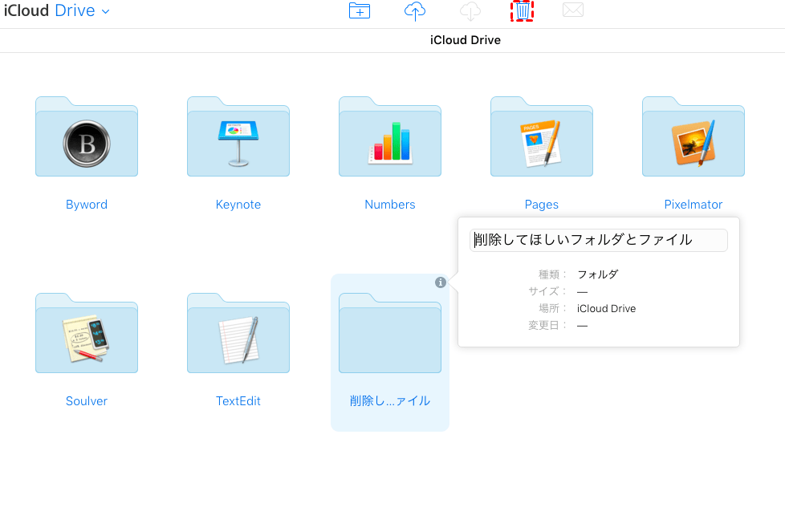
Task: Click the trash delete icon
Action: pos(523,11)
